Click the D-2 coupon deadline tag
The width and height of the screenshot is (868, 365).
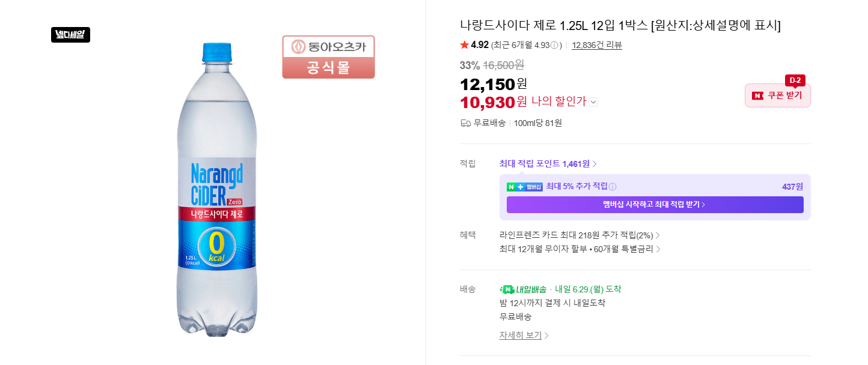[795, 80]
